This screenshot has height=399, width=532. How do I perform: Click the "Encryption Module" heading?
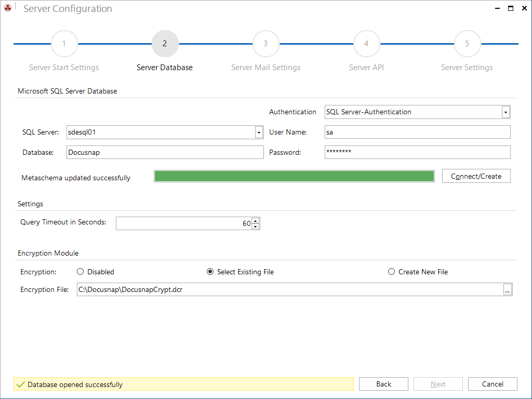point(48,253)
